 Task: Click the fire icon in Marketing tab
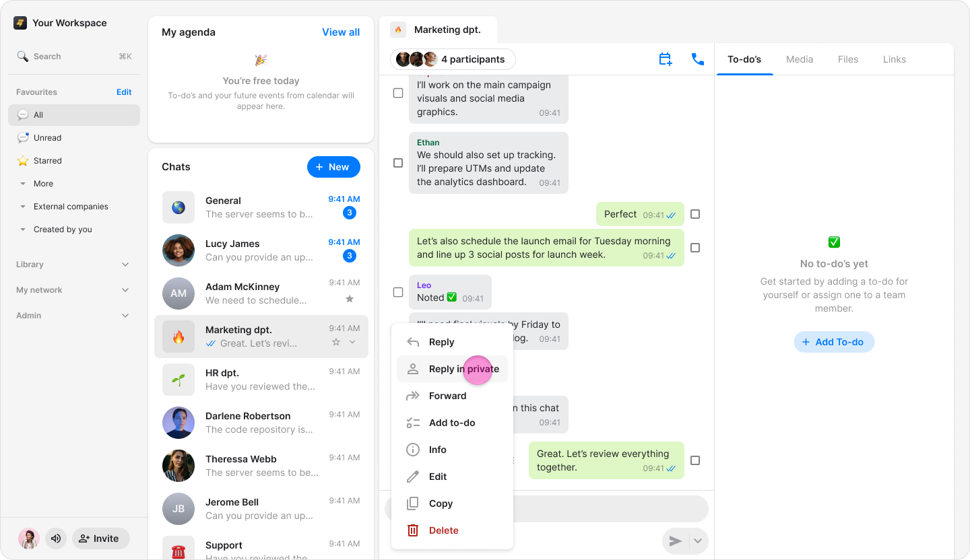click(x=398, y=30)
